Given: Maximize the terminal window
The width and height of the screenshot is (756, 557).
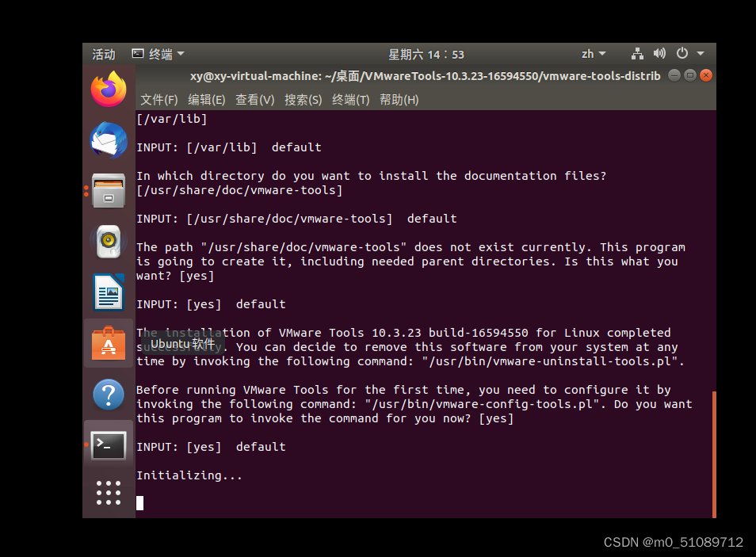Looking at the screenshot, I should (x=690, y=76).
